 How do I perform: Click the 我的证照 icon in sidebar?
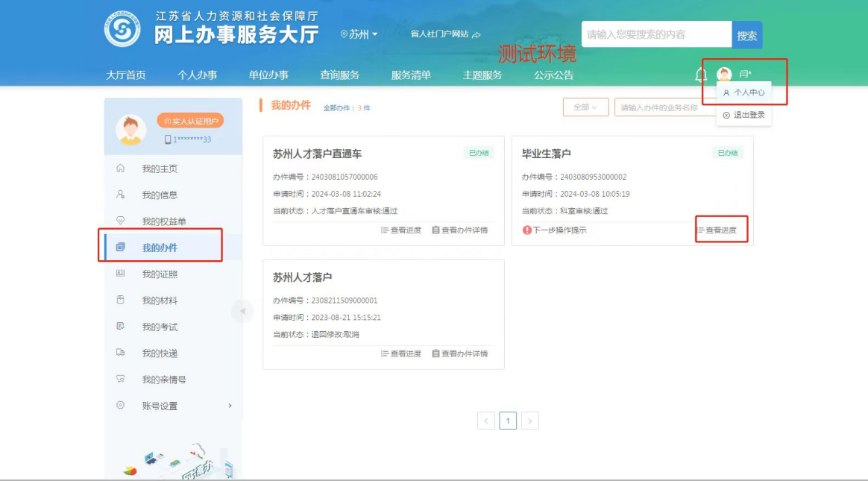click(121, 274)
